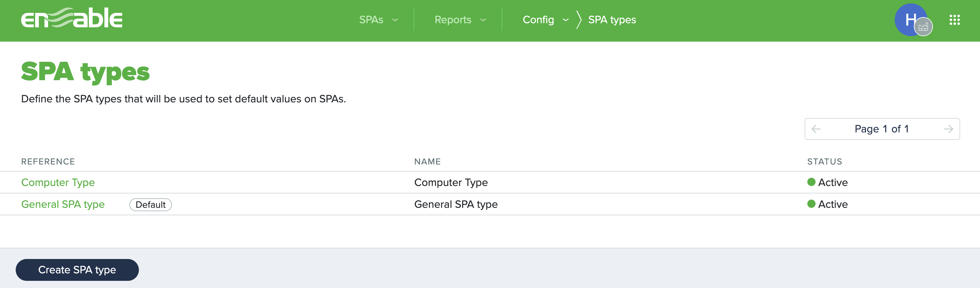Image resolution: width=980 pixels, height=288 pixels.
Task: Go to previous page arrow
Action: click(816, 129)
